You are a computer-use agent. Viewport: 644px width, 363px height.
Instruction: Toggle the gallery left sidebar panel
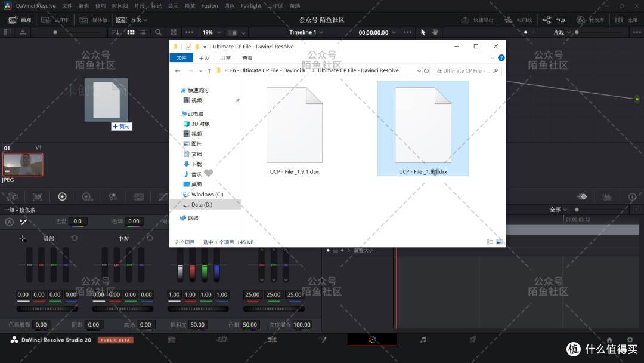tap(7, 32)
